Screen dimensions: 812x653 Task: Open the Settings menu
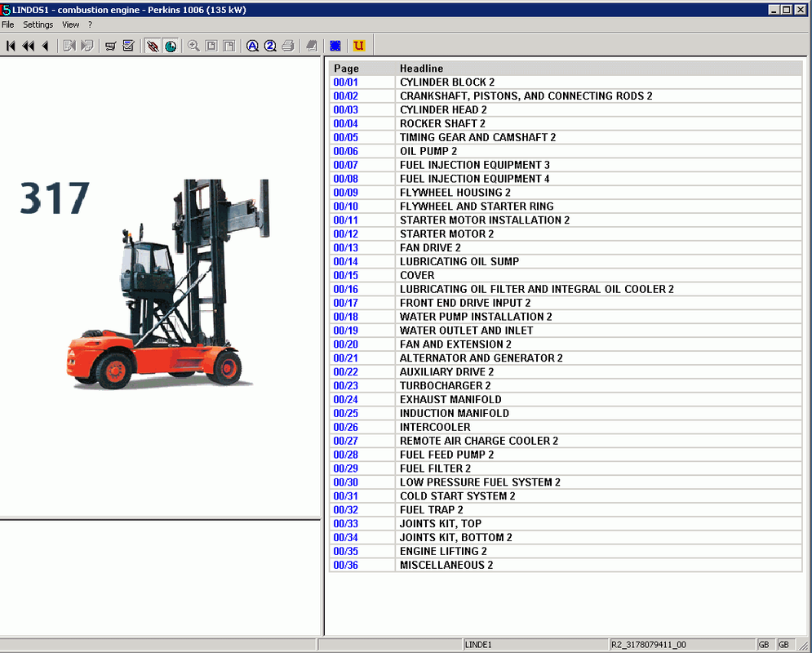coord(38,24)
